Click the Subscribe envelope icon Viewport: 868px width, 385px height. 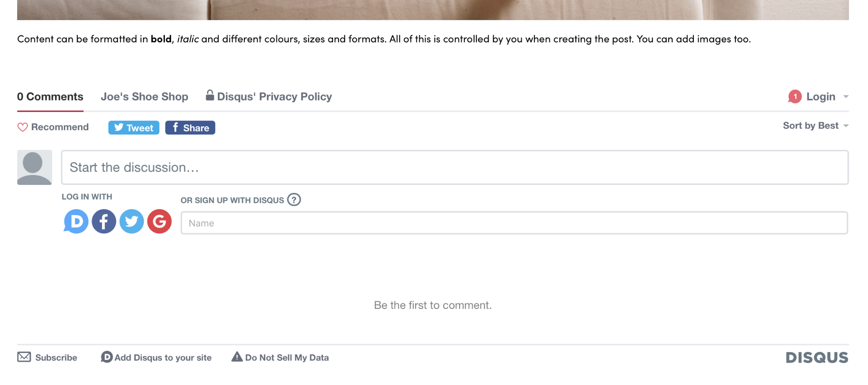24,357
